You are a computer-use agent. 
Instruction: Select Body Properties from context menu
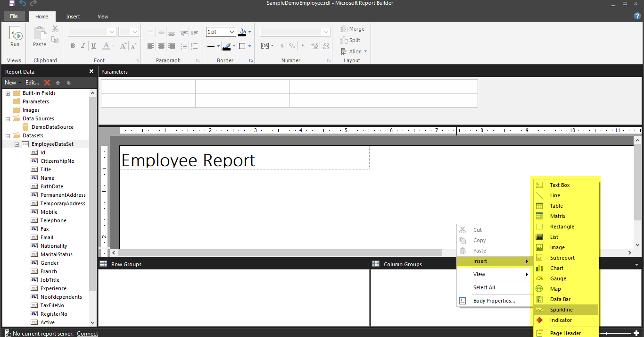tap(494, 301)
